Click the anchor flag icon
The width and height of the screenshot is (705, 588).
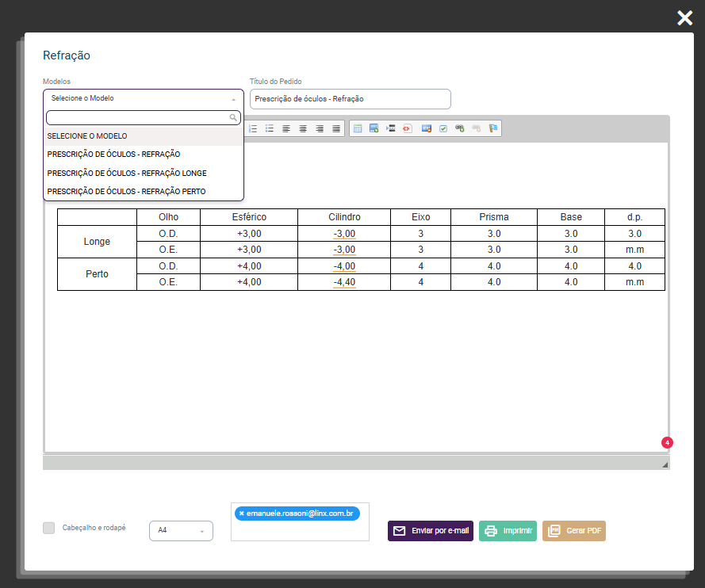pos(493,128)
